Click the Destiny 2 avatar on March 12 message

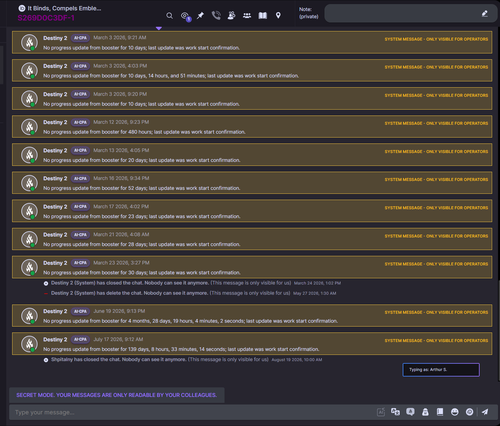29,127
